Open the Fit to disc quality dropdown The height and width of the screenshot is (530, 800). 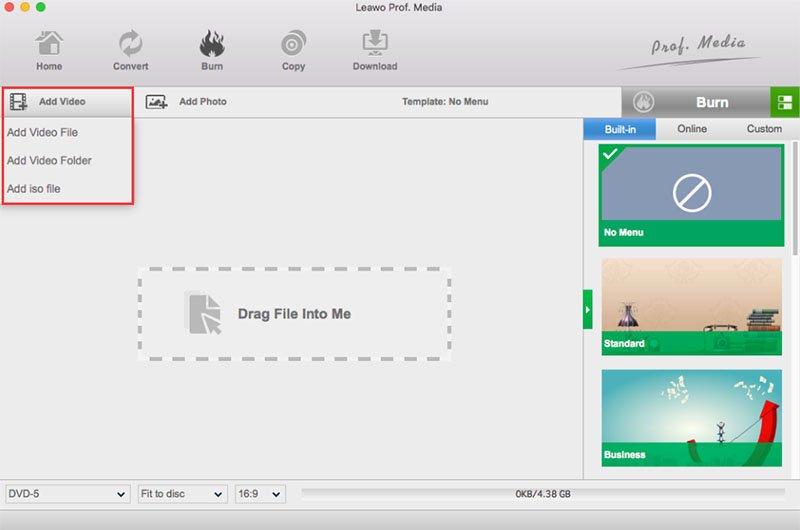click(182, 494)
